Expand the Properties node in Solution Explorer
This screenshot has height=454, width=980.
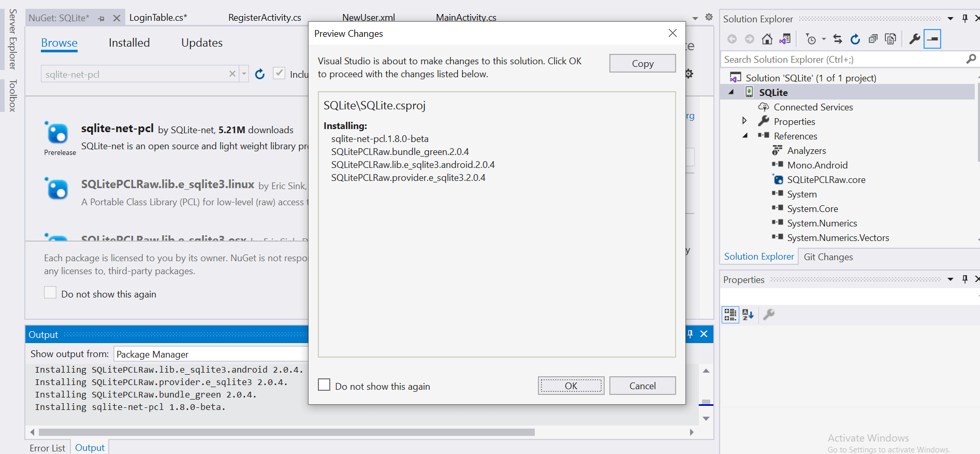coord(744,121)
